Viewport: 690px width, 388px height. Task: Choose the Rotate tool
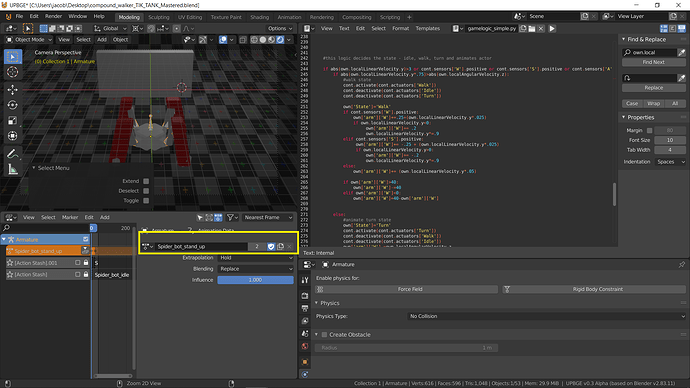[12, 105]
